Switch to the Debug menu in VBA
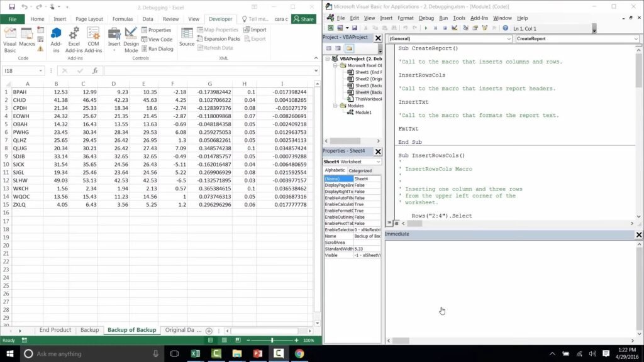 (x=428, y=18)
